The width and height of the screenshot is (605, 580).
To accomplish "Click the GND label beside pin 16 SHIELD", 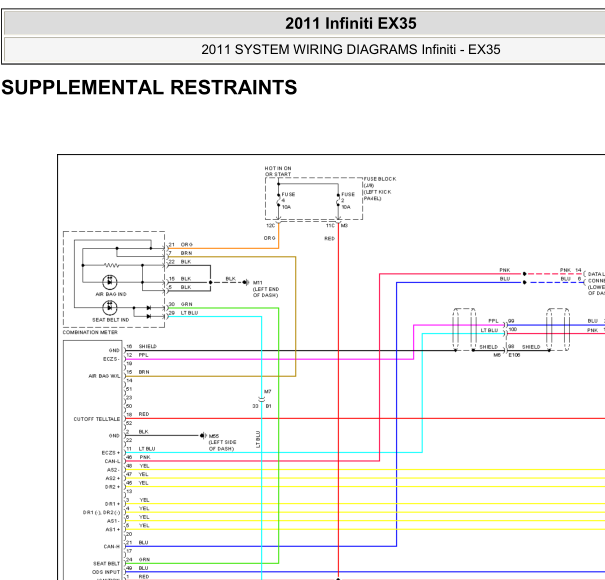I will click(114, 350).
